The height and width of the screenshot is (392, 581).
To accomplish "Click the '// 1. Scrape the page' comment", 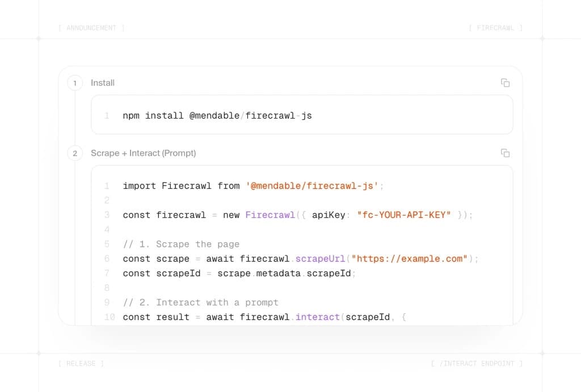I will pos(180,244).
